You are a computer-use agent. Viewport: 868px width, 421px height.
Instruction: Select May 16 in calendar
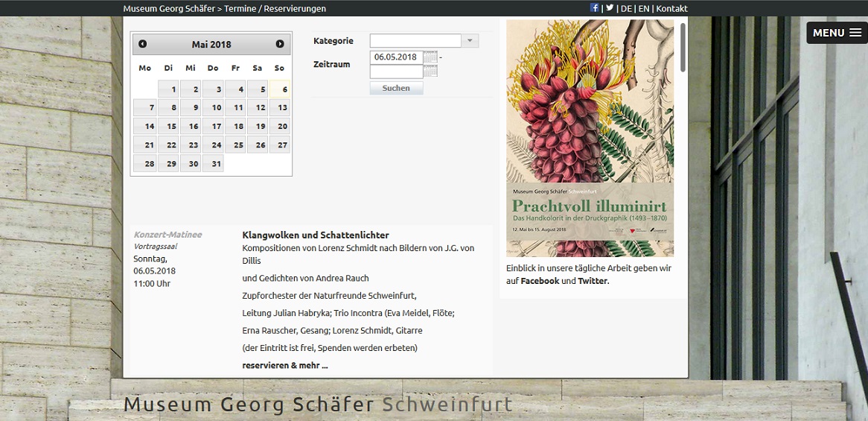191,127
